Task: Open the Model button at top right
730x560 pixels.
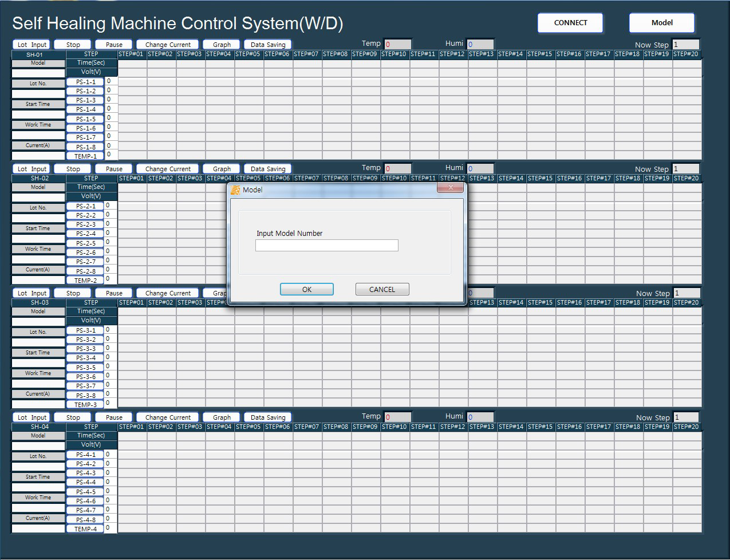Action: 661,23
